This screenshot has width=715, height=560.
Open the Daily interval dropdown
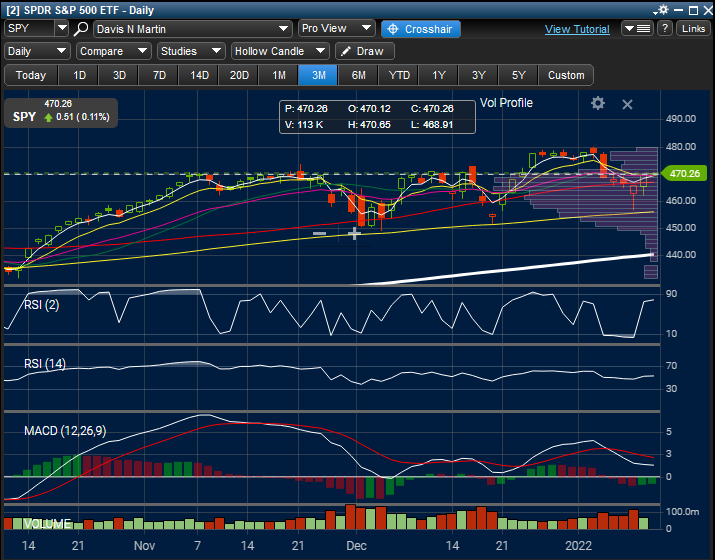37,51
